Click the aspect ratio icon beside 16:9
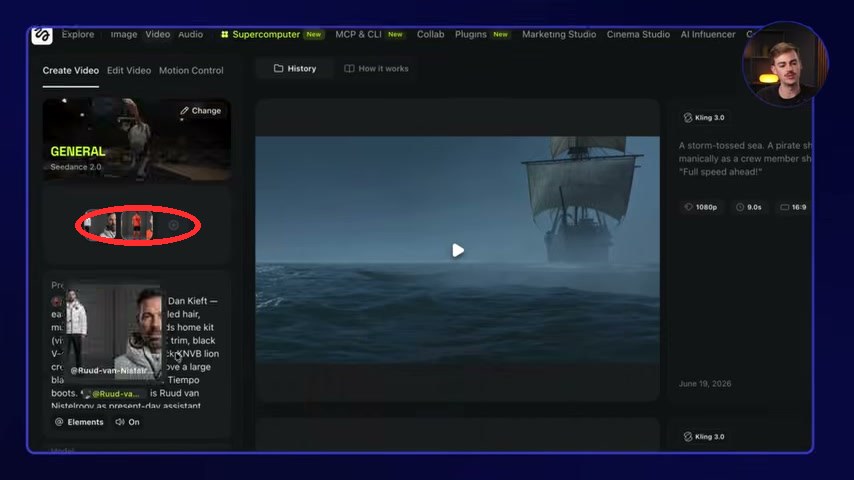This screenshot has width=854, height=480. (x=784, y=207)
